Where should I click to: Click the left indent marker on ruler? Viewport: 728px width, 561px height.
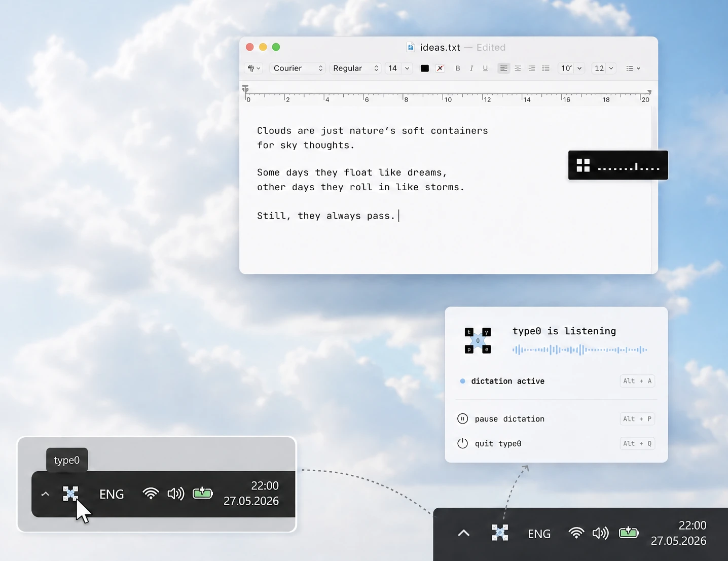pyautogui.click(x=245, y=89)
